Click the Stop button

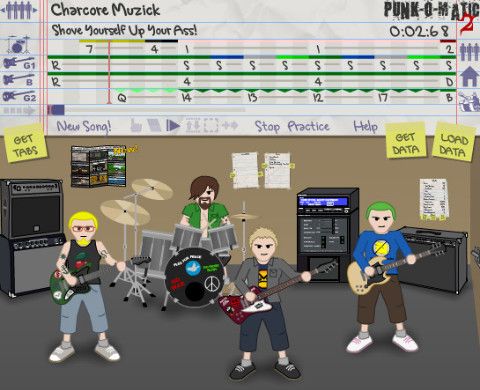pos(267,127)
